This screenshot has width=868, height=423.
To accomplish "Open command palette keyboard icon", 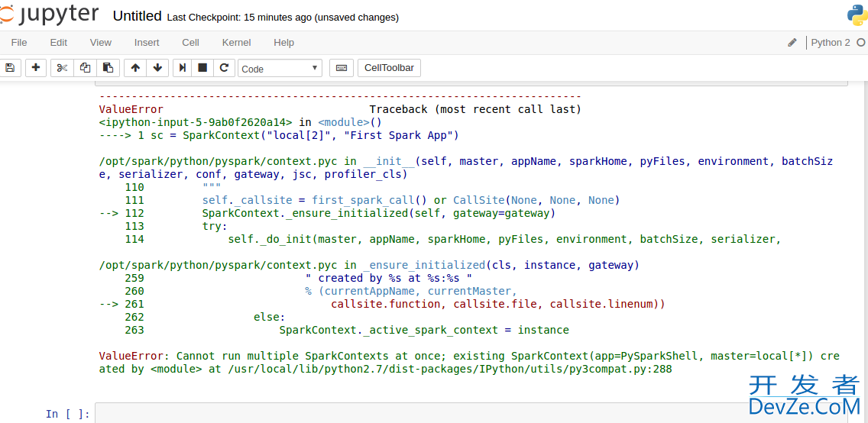I will (342, 68).
